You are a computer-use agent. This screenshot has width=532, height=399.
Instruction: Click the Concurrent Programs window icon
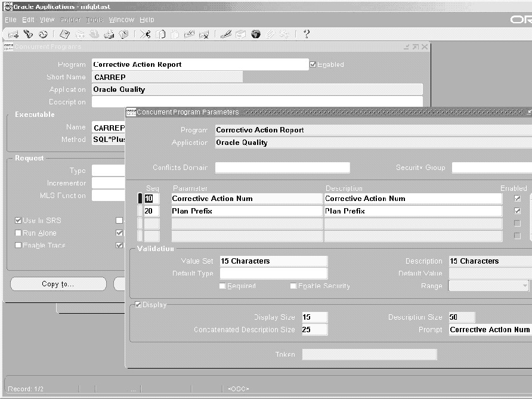tap(8, 47)
